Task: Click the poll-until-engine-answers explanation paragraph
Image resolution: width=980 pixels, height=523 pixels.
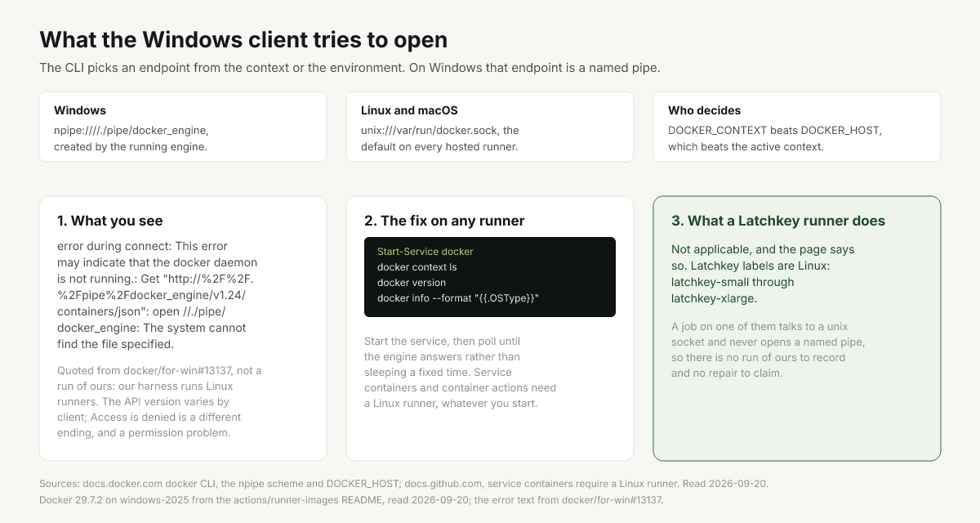Action: coord(460,372)
